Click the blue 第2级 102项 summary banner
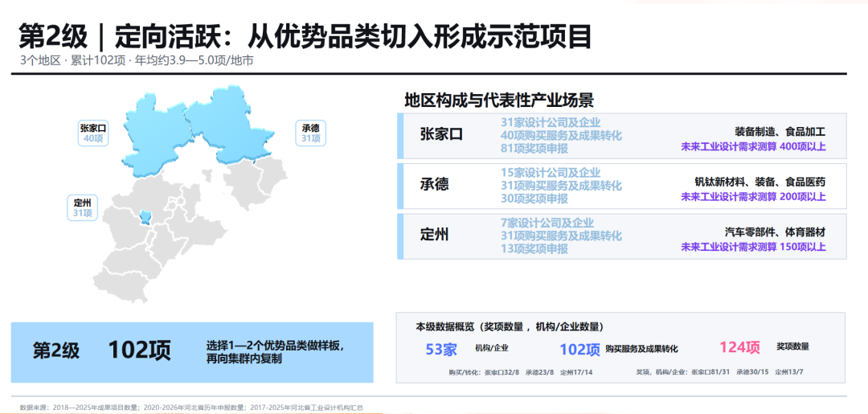 (192, 352)
